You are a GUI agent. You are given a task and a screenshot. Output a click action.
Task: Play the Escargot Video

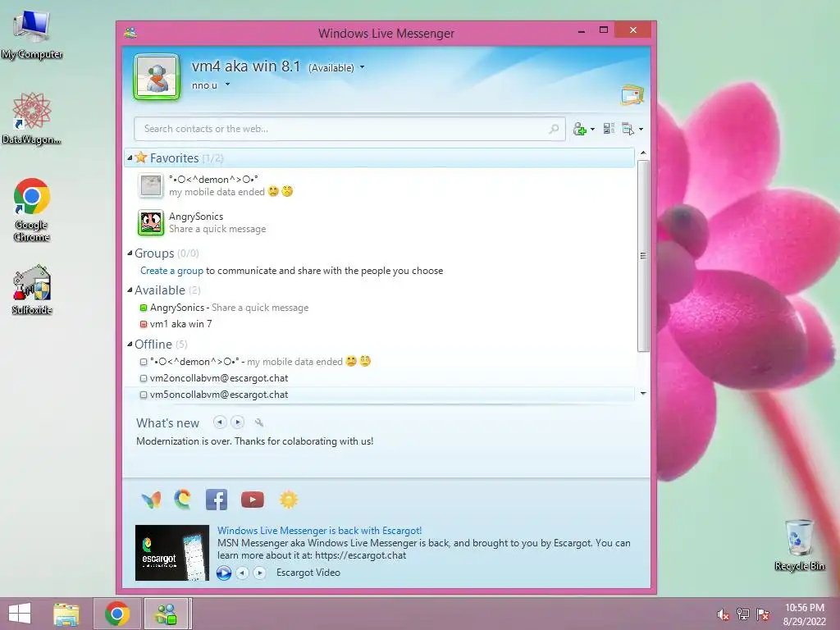coord(224,573)
